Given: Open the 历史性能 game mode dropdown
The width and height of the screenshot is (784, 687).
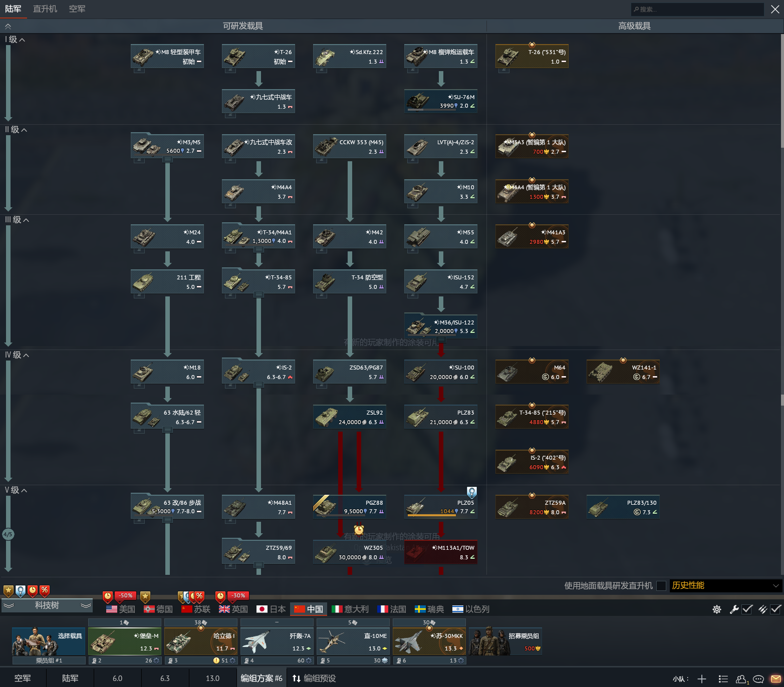Looking at the screenshot, I should coord(725,585).
